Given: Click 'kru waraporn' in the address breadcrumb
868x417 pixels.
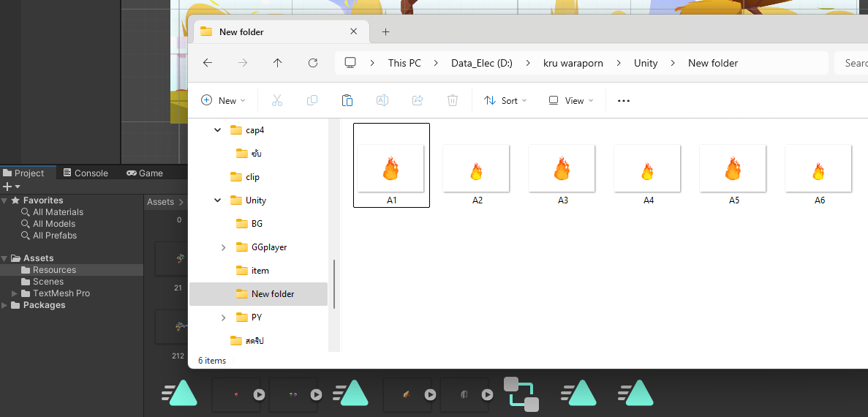Looking at the screenshot, I should (x=573, y=63).
